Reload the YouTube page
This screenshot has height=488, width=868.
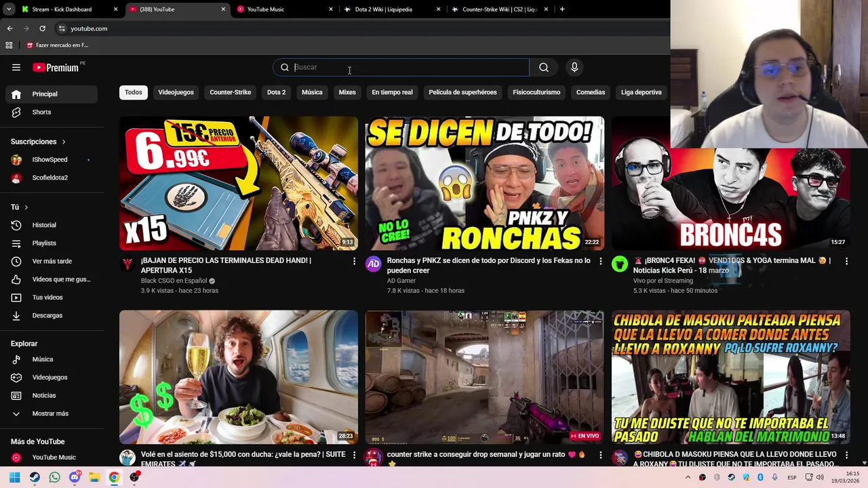coord(42,28)
